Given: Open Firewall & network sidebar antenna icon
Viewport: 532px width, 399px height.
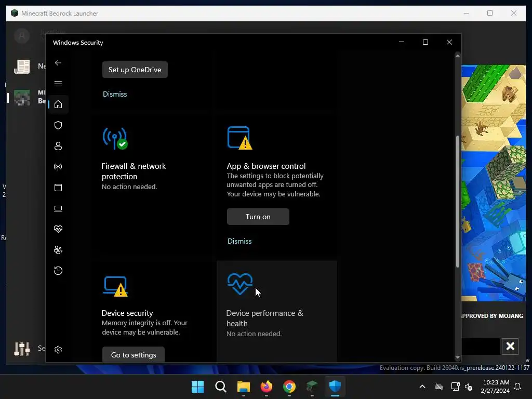Looking at the screenshot, I should [58, 167].
